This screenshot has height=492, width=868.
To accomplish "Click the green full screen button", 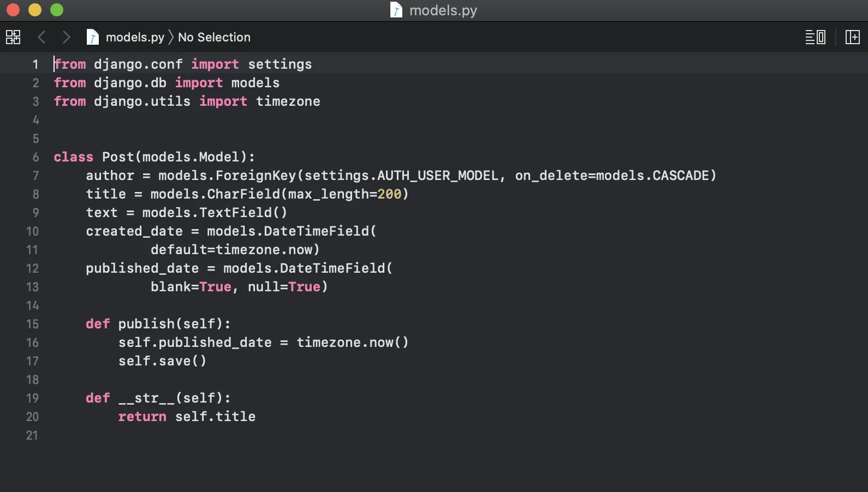I will (x=57, y=10).
